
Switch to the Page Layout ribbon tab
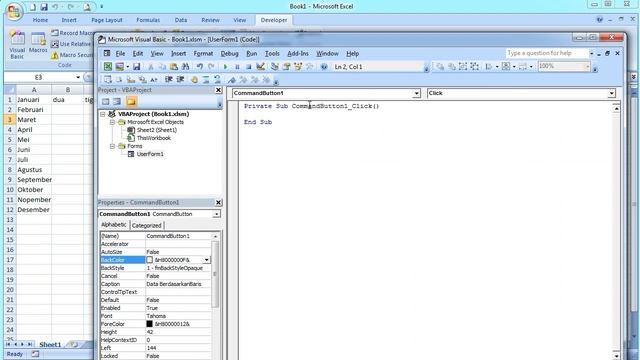coord(107,20)
